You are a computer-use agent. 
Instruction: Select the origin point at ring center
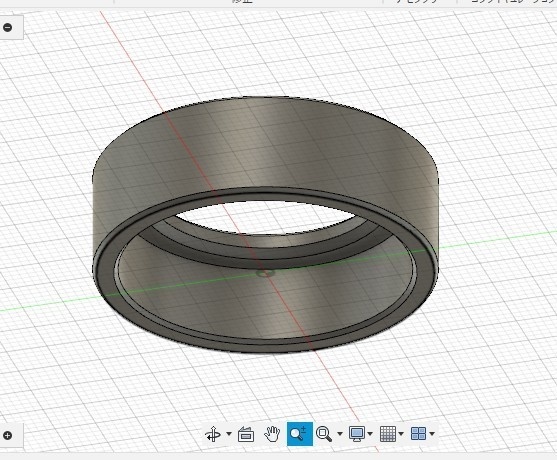click(x=265, y=274)
